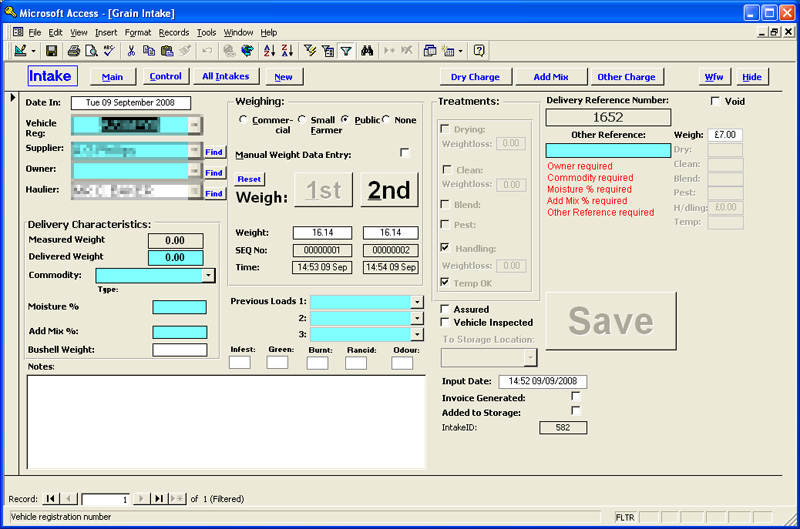This screenshot has width=800, height=529.
Task: Open Print Preview from the toolbar
Action: pyautogui.click(x=91, y=50)
